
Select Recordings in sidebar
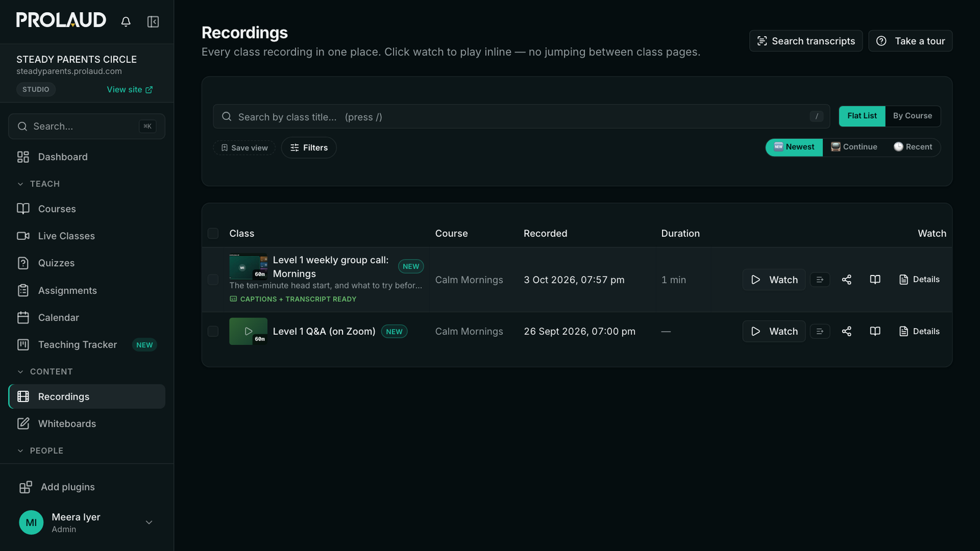point(86,397)
